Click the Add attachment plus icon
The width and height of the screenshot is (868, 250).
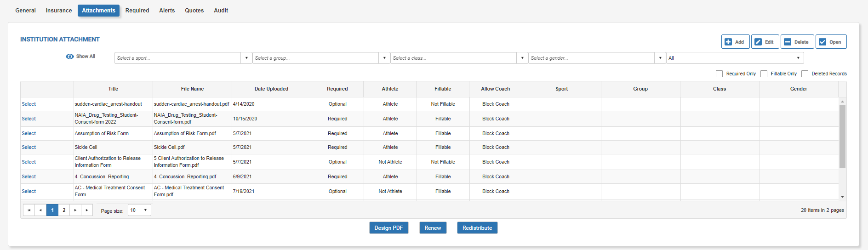tap(728, 42)
